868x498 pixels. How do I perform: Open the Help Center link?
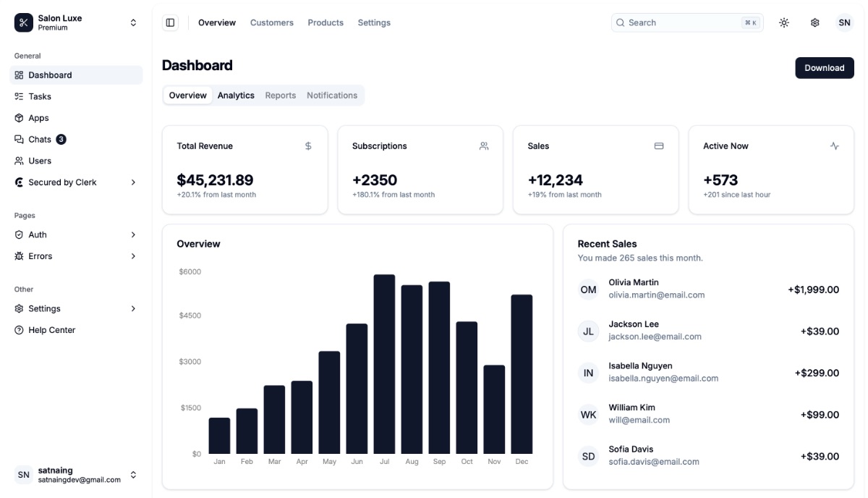pos(51,330)
